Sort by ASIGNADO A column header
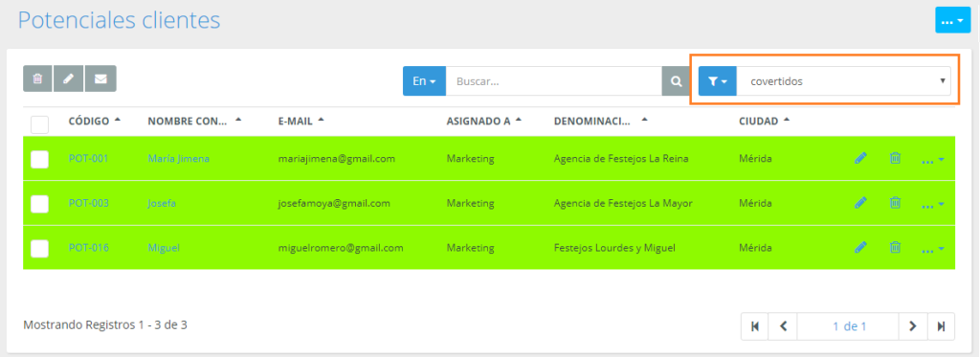The width and height of the screenshot is (980, 357). 484,121
